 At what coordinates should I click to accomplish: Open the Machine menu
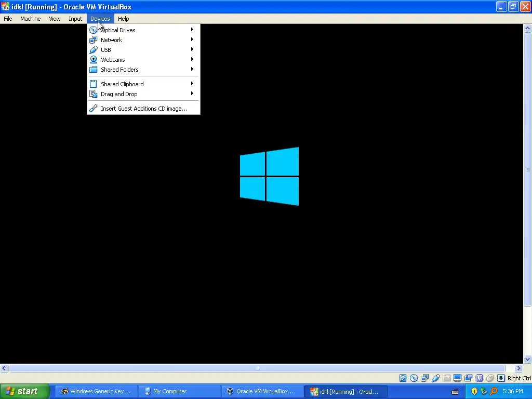click(x=31, y=19)
